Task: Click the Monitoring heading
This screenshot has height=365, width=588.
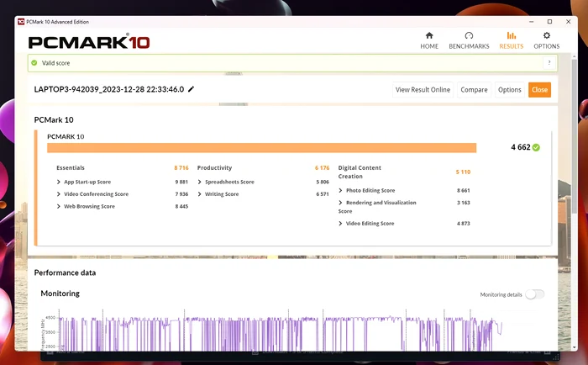Action: pyautogui.click(x=60, y=294)
